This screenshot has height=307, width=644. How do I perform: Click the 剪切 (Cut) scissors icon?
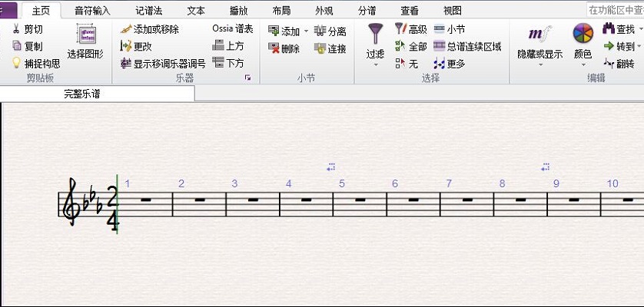tap(16, 29)
